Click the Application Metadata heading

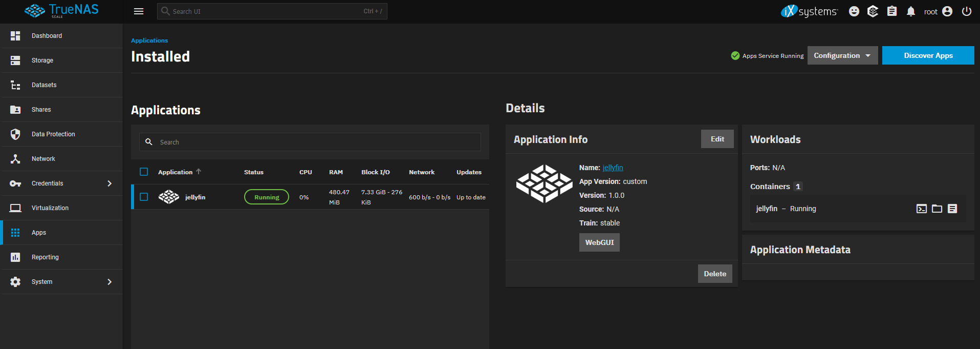pyautogui.click(x=800, y=250)
